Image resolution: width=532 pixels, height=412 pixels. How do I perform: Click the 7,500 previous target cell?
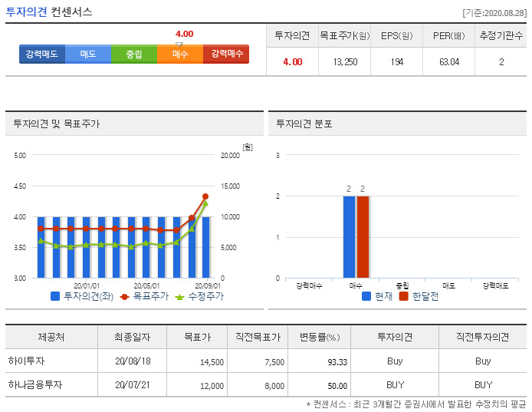[274, 362]
